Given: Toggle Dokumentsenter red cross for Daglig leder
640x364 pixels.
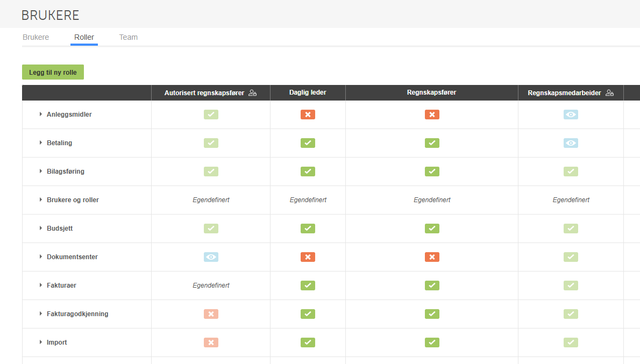Looking at the screenshot, I should (x=308, y=257).
